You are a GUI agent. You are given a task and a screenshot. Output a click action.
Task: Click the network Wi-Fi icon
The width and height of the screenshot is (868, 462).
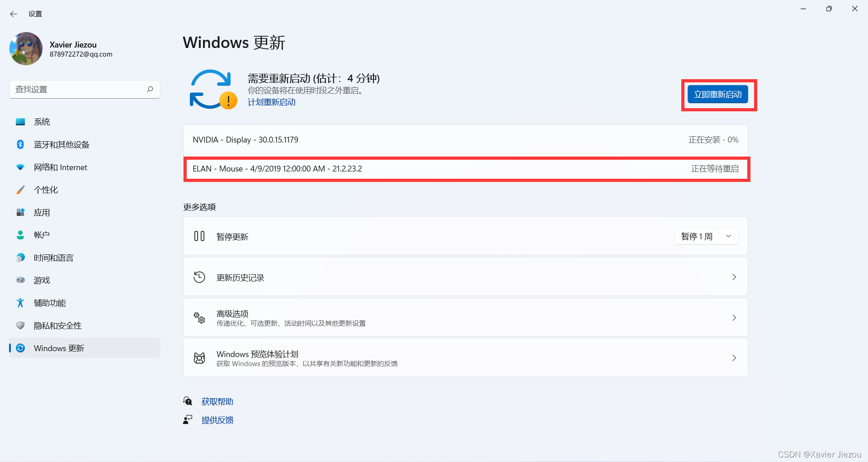pyautogui.click(x=20, y=167)
